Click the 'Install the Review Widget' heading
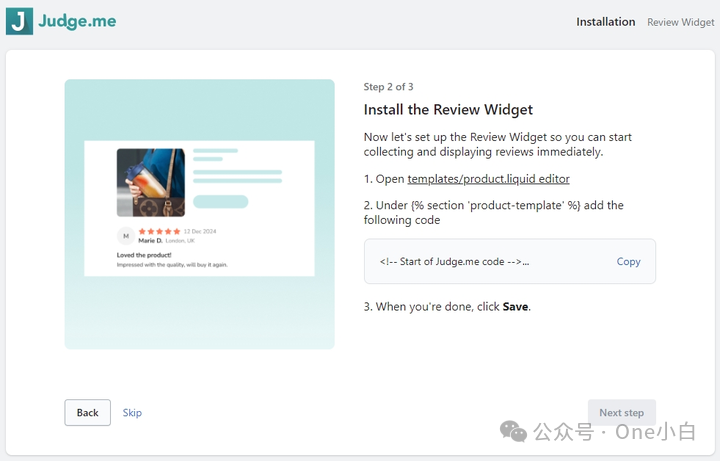The height and width of the screenshot is (461, 720). tap(448, 110)
